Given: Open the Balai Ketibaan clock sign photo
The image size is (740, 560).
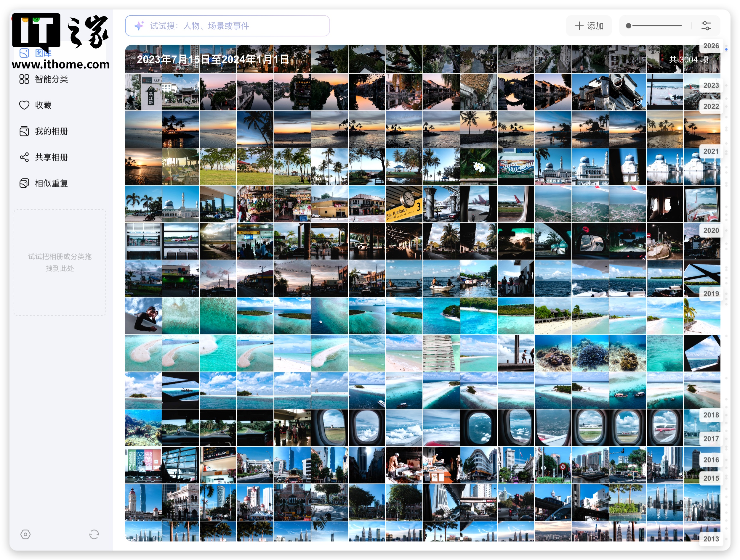Looking at the screenshot, I should [x=404, y=204].
